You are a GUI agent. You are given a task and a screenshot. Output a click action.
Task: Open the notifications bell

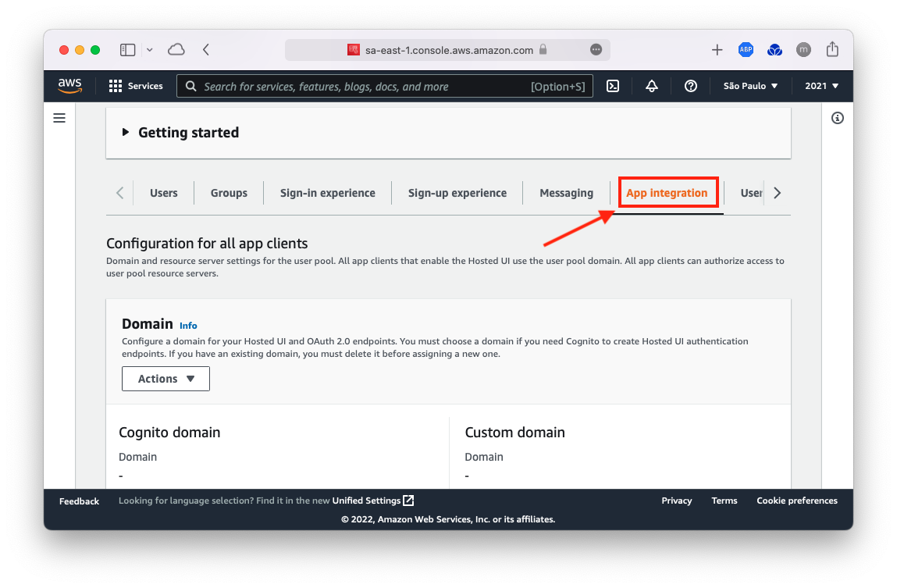coord(652,86)
